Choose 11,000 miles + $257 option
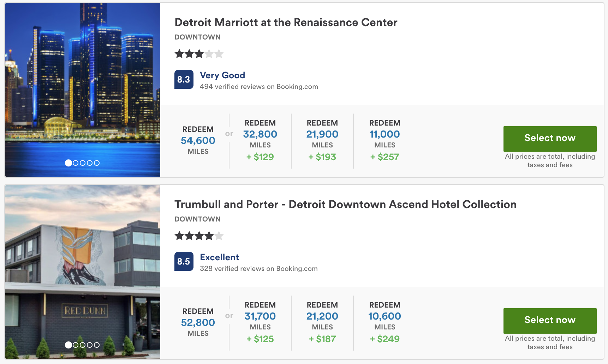This screenshot has height=364, width=608. pyautogui.click(x=385, y=140)
